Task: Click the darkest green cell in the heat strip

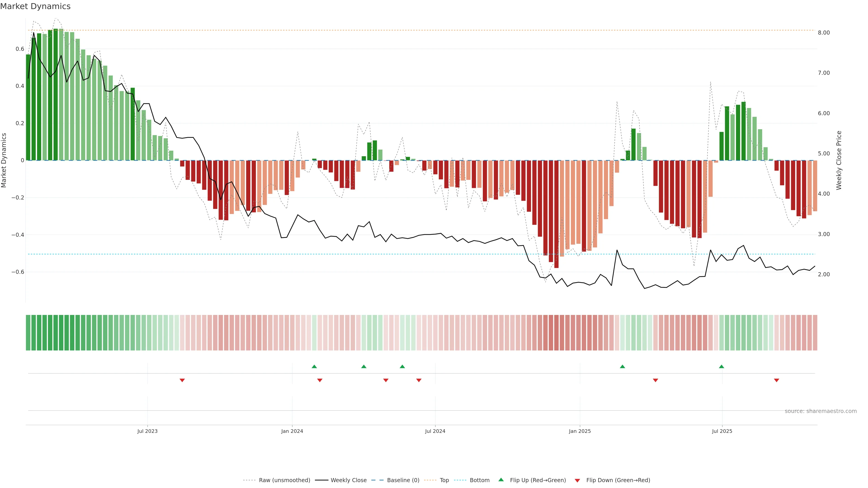Action: (x=56, y=333)
